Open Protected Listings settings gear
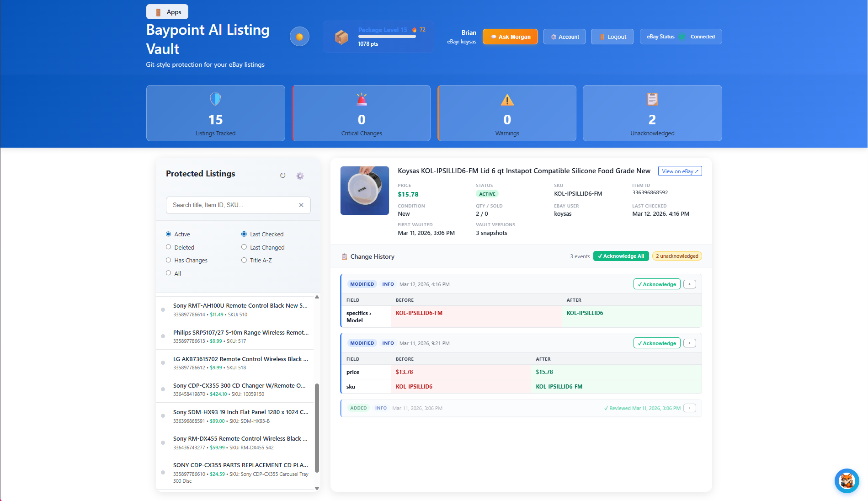 tap(300, 176)
